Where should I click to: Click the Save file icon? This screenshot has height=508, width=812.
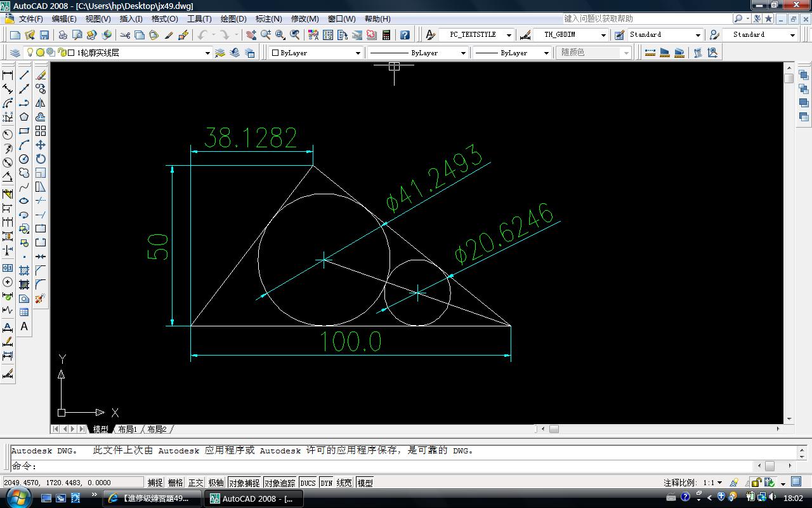44,35
